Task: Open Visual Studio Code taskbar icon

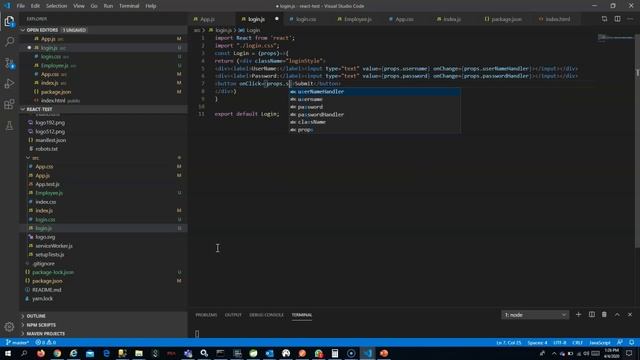Action: tap(367, 353)
